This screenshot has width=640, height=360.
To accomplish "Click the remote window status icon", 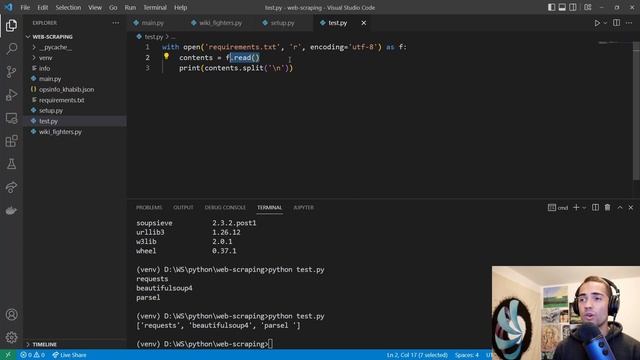I will click(x=8, y=355).
